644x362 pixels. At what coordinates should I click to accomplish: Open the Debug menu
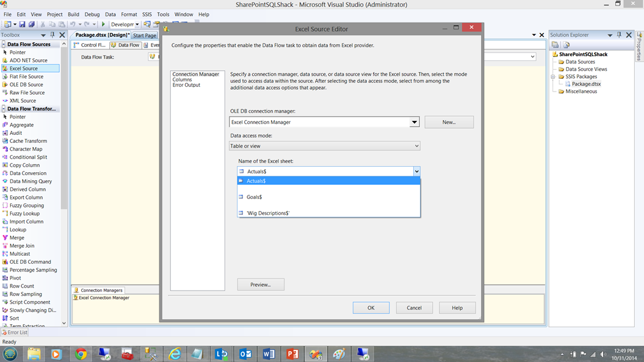pyautogui.click(x=92, y=15)
